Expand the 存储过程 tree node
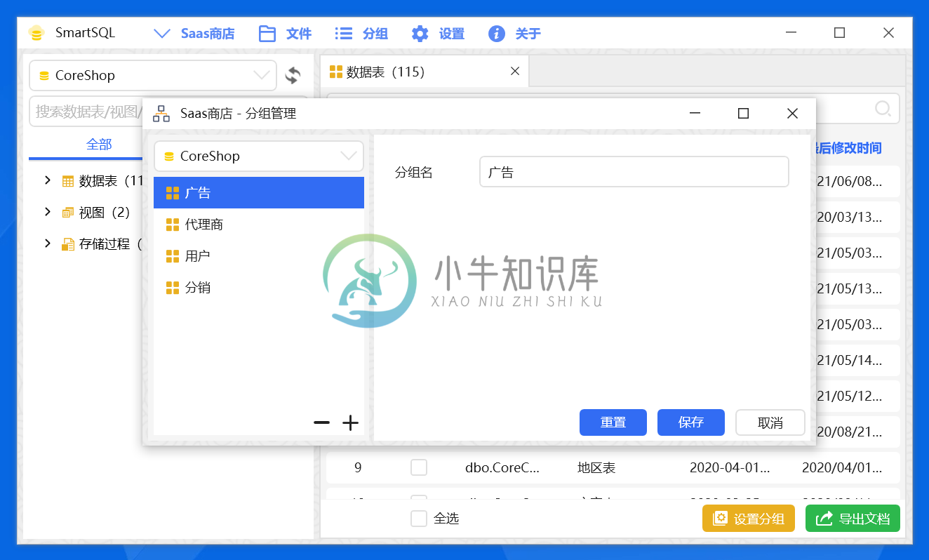The image size is (929, 560). [48, 244]
